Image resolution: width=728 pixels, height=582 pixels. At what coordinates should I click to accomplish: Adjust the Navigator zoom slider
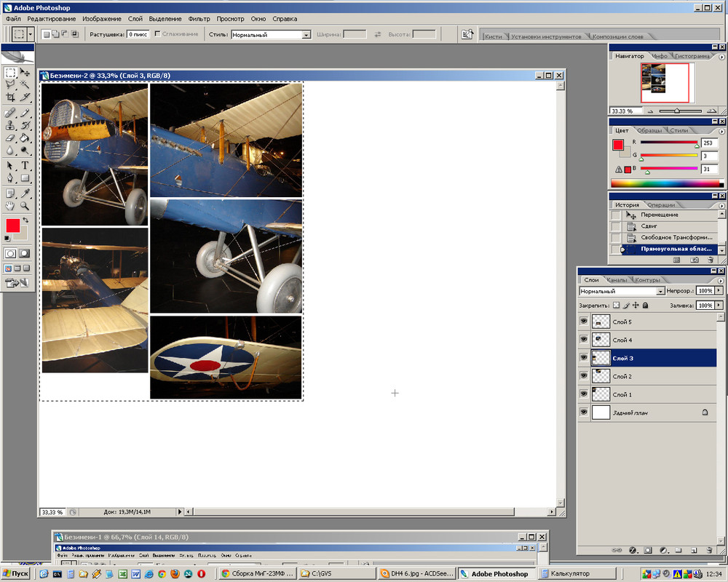pyautogui.click(x=677, y=111)
